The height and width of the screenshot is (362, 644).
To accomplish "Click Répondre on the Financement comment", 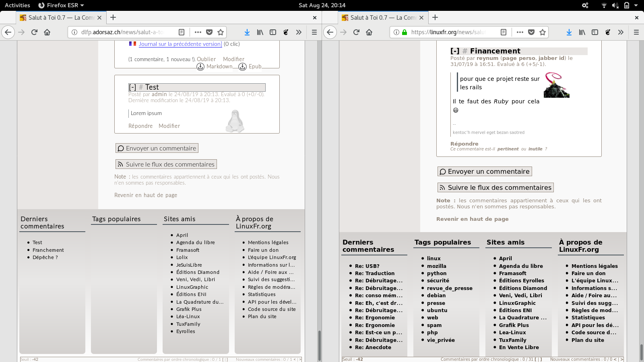I will pyautogui.click(x=464, y=144).
